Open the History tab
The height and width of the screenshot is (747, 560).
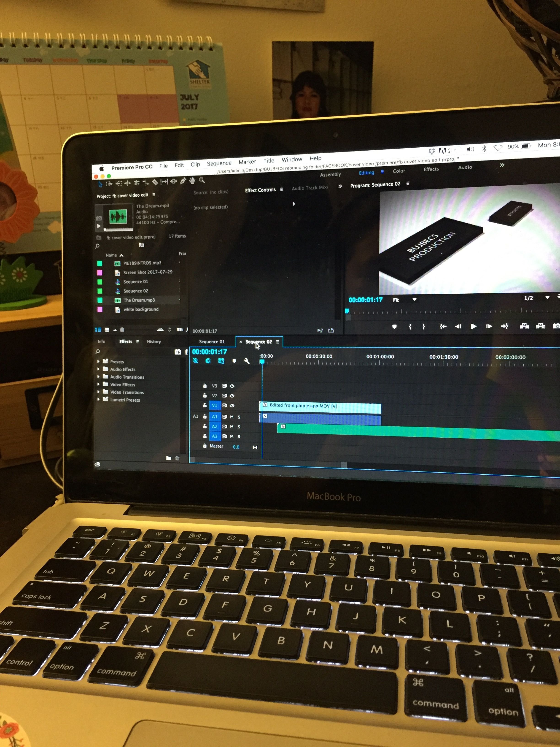click(154, 342)
